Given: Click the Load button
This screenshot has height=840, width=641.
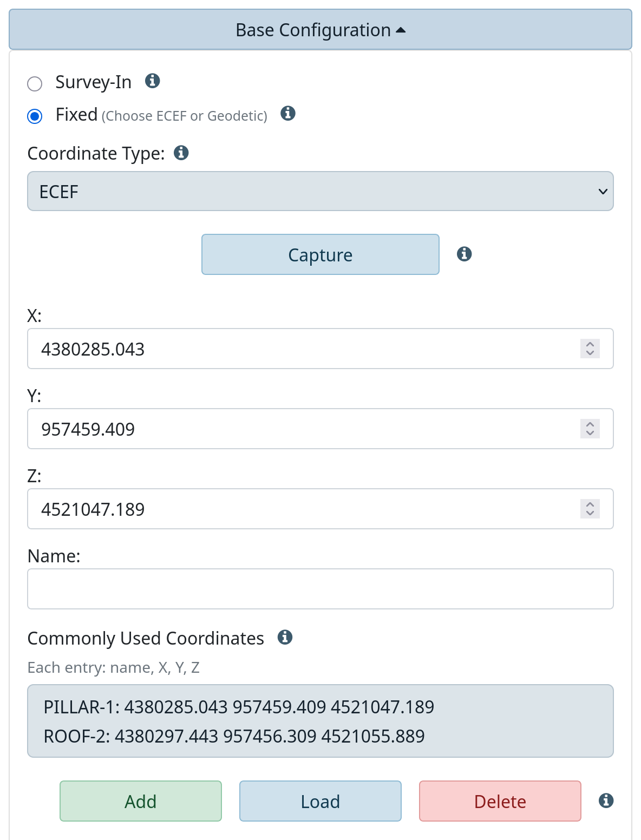Looking at the screenshot, I should [320, 801].
